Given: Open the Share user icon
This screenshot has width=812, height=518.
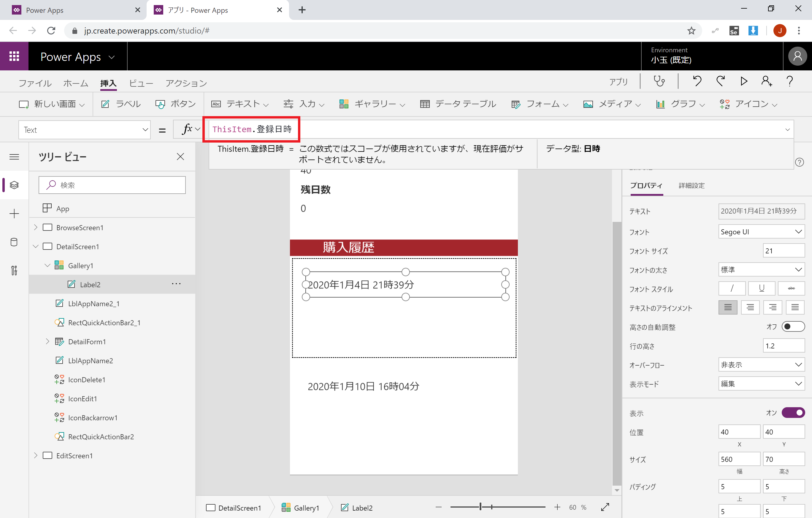Looking at the screenshot, I should 766,81.
